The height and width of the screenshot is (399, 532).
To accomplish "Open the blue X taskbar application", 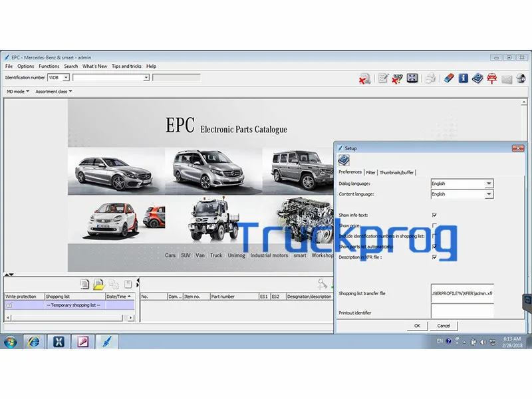I will [59, 342].
